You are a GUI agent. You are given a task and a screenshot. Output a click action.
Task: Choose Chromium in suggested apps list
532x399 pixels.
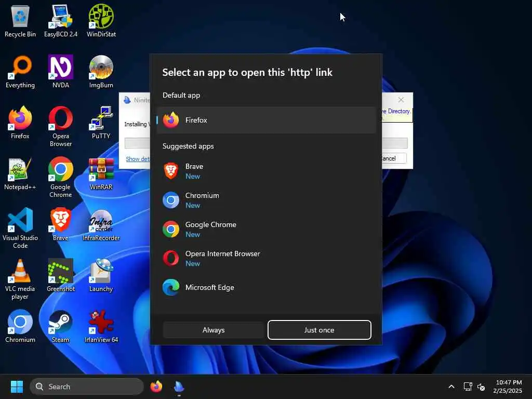[267, 200]
